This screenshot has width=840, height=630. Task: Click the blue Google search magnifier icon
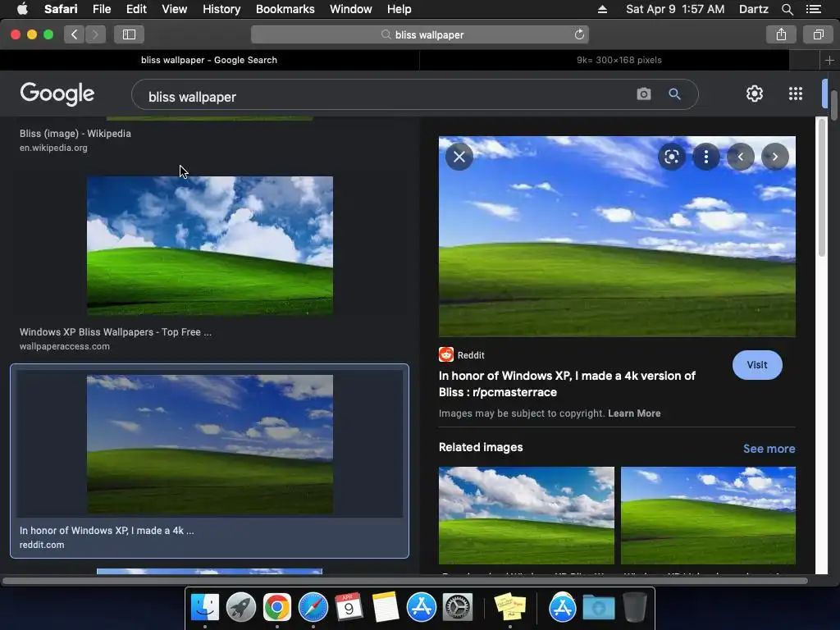[674, 94]
